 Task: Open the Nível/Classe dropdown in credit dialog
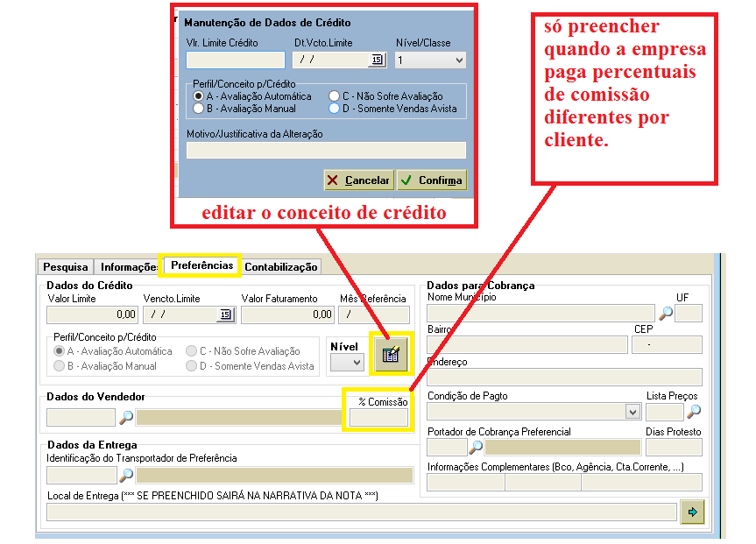tap(430, 60)
